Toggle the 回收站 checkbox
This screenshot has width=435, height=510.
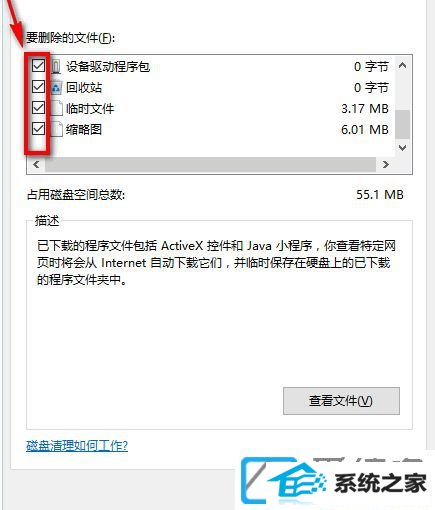tap(38, 87)
